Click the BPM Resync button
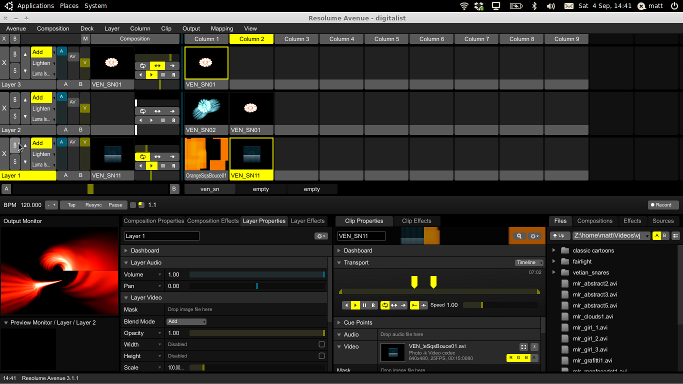Viewport: 683px width, 384px height. (94, 205)
